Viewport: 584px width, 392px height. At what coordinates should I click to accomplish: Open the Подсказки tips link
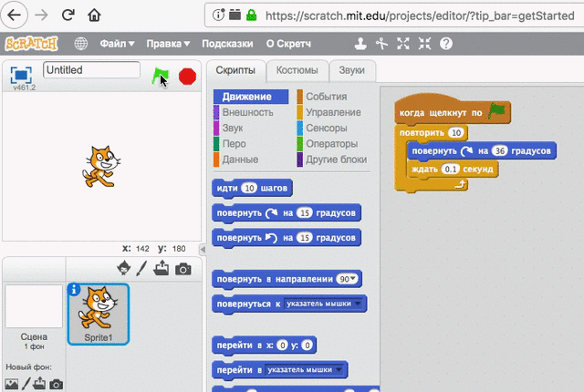(228, 44)
